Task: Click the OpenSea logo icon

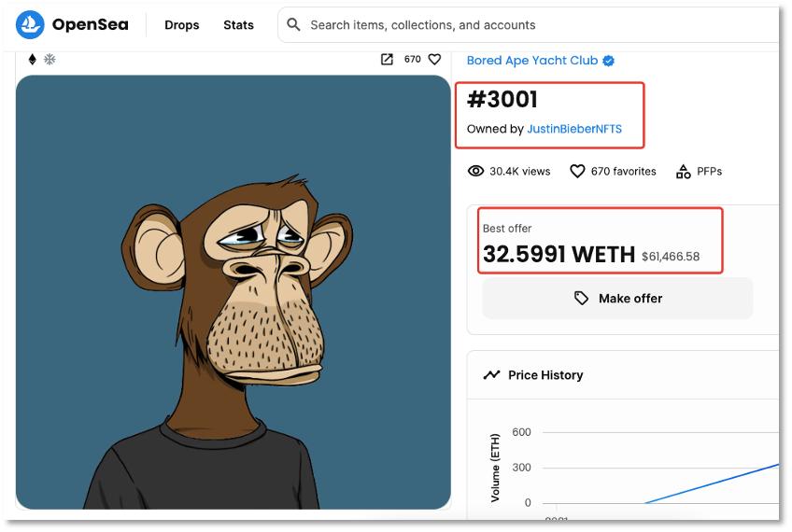Action: click(31, 25)
